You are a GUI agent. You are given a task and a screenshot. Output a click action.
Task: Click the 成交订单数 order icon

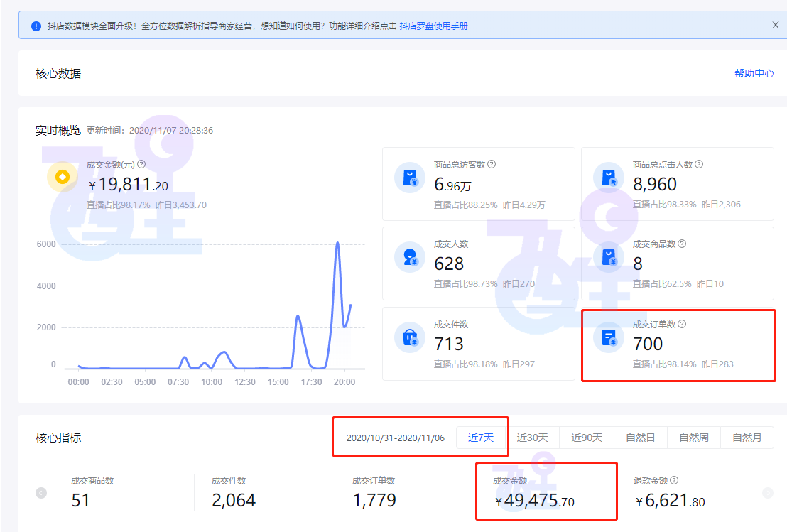tap(609, 339)
